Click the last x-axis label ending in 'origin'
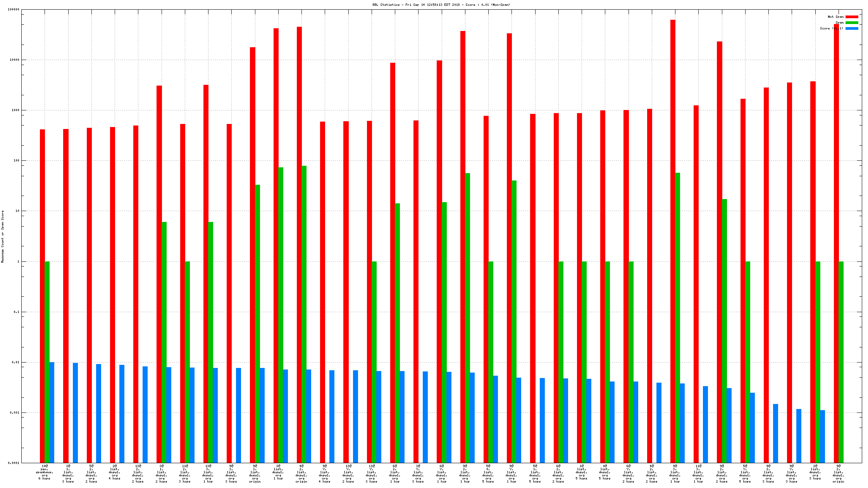This screenshot has width=868, height=488. pos(838,474)
